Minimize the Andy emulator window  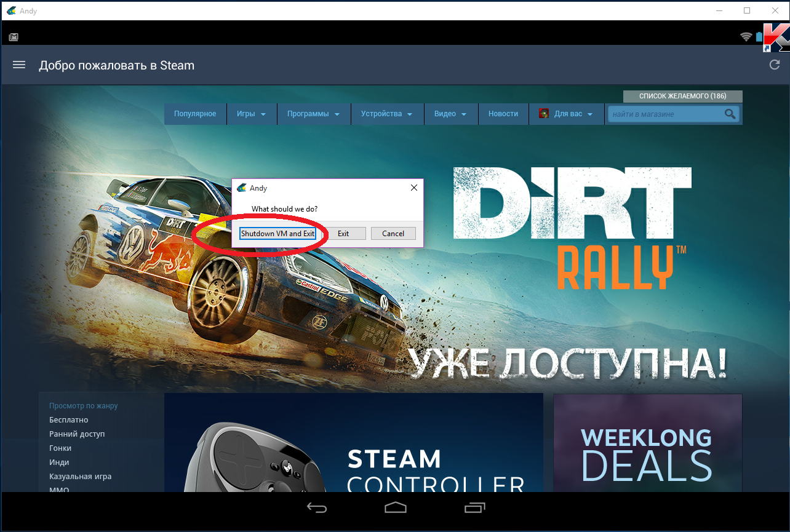point(719,10)
